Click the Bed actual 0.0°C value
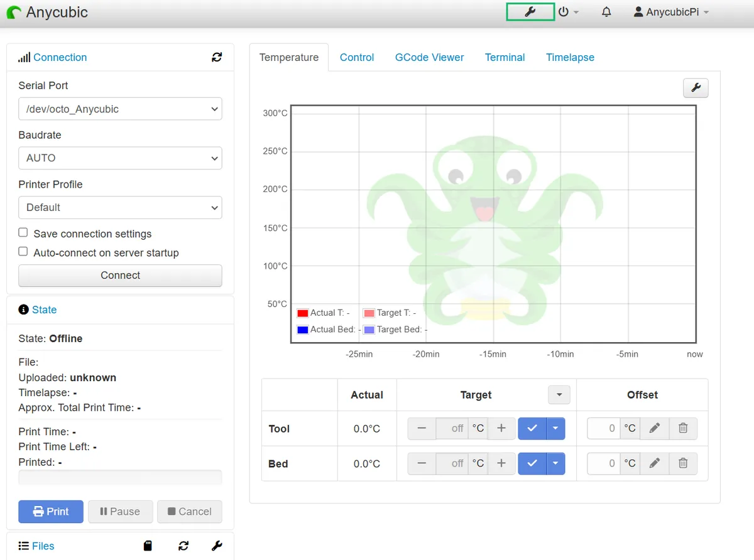 [x=367, y=464]
